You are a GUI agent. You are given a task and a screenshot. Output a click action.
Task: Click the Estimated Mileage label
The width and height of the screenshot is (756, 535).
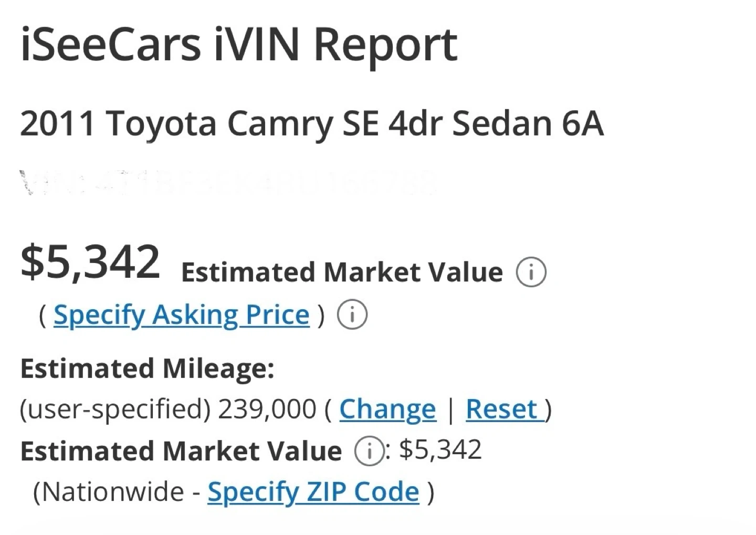coord(147,368)
